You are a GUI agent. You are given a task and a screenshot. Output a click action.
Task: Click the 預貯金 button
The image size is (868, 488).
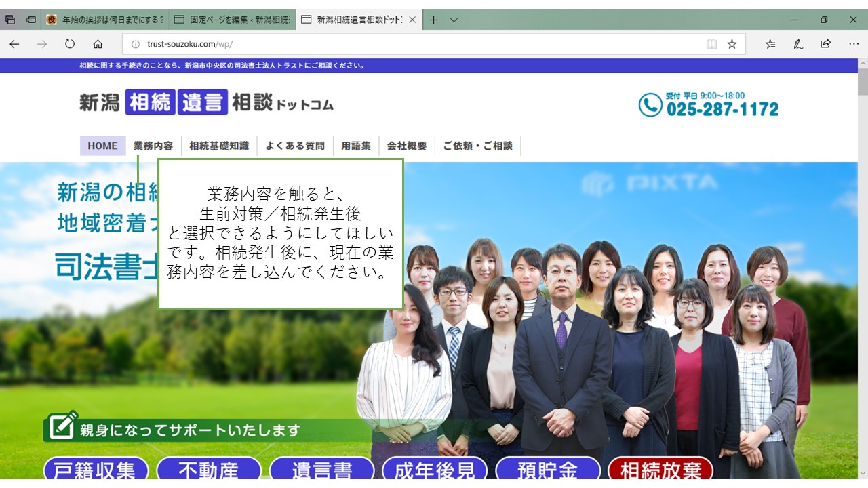[548, 470]
